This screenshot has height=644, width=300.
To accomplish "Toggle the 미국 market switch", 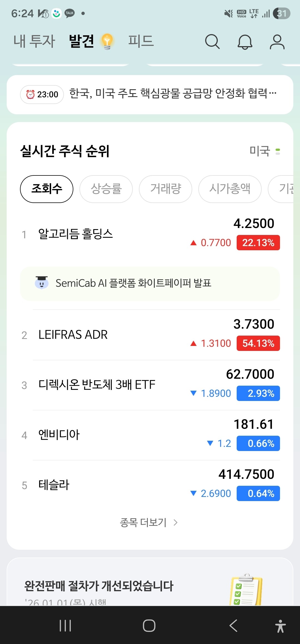I will (x=277, y=152).
